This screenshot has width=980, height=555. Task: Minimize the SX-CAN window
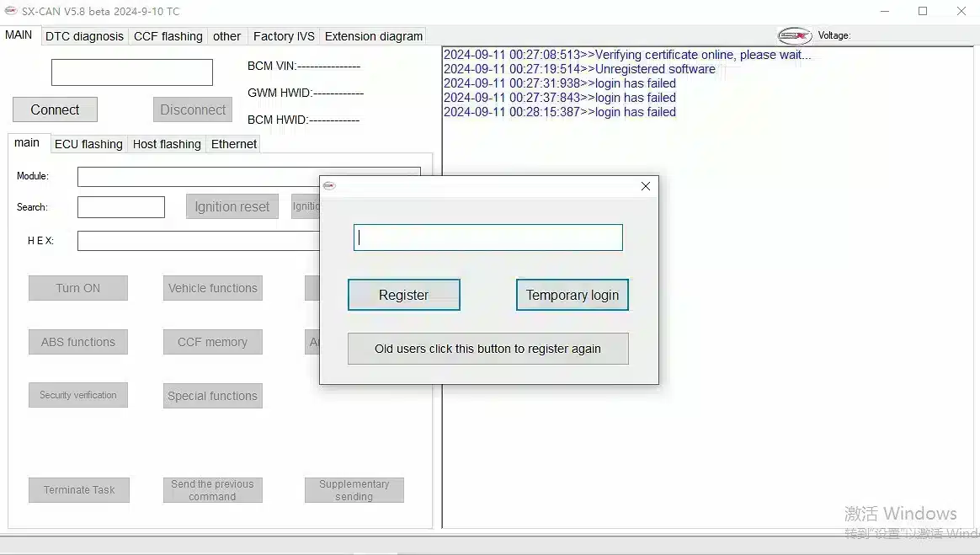(885, 11)
